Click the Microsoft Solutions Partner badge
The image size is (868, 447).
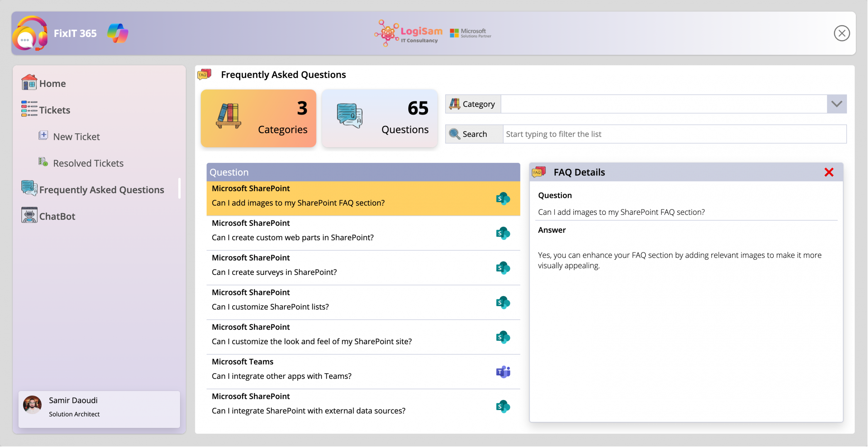click(470, 33)
